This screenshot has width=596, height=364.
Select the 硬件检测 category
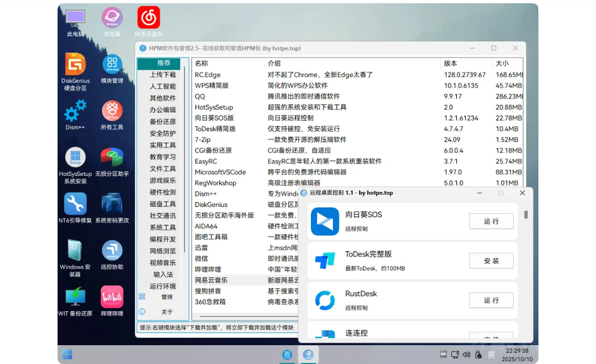point(162,192)
